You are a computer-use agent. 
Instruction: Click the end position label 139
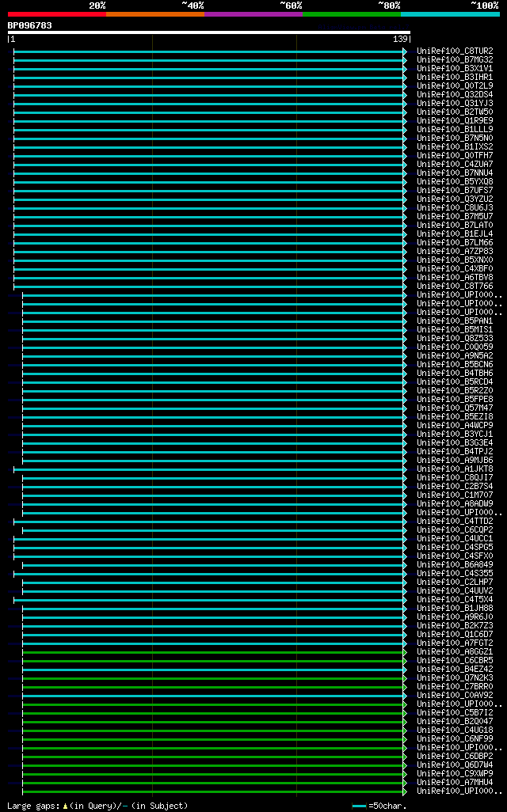[400, 40]
